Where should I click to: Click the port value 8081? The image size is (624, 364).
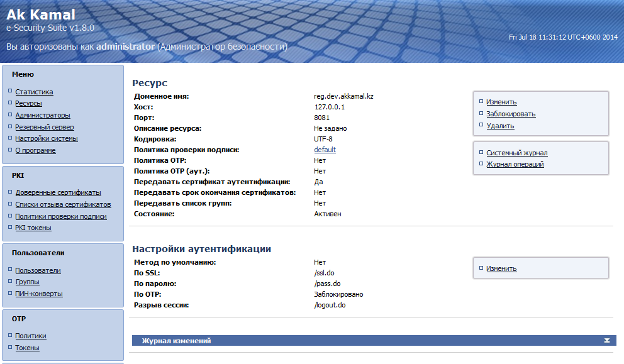[x=321, y=118]
